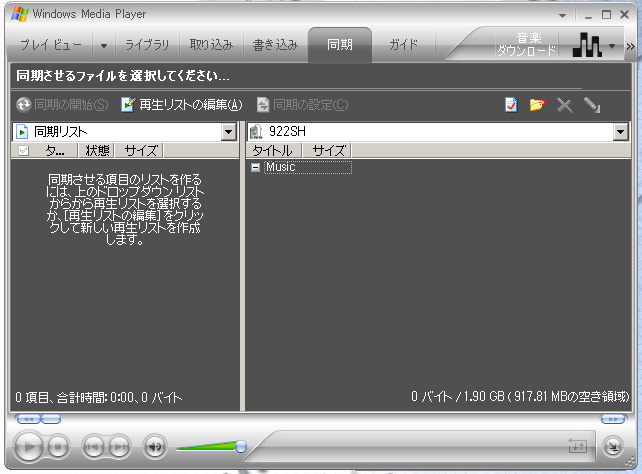The image size is (642, 474).
Task: Mute the sound with speaker button
Action: click(x=155, y=447)
